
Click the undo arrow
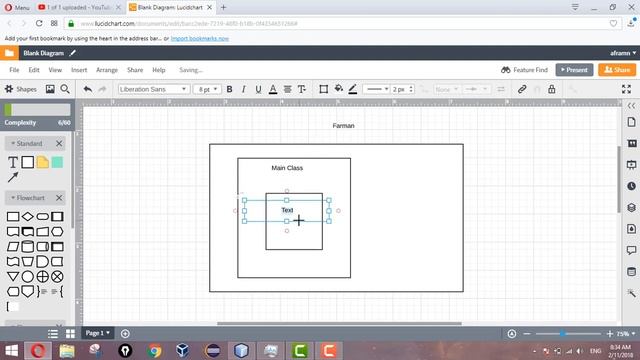click(x=87, y=89)
